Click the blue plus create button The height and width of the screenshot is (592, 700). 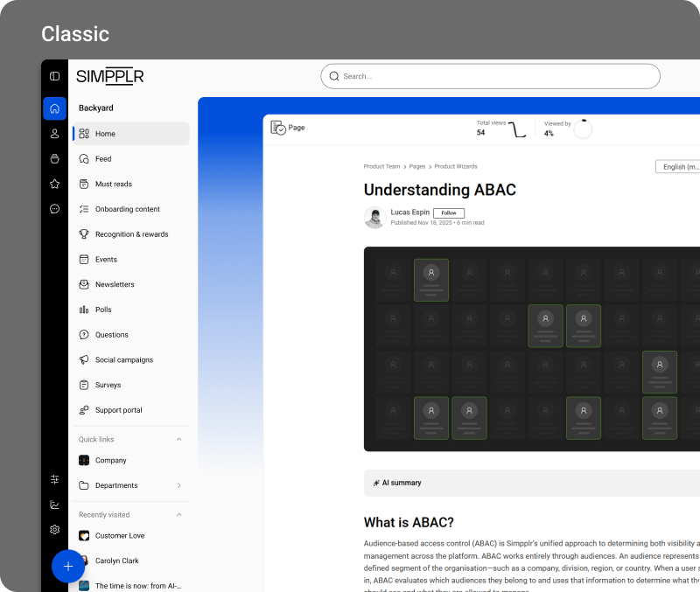coord(68,567)
